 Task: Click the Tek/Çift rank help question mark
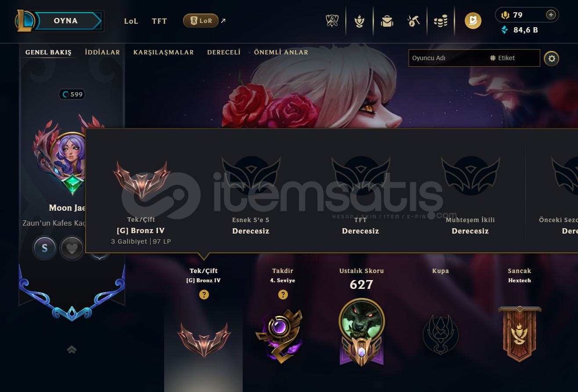[204, 295]
